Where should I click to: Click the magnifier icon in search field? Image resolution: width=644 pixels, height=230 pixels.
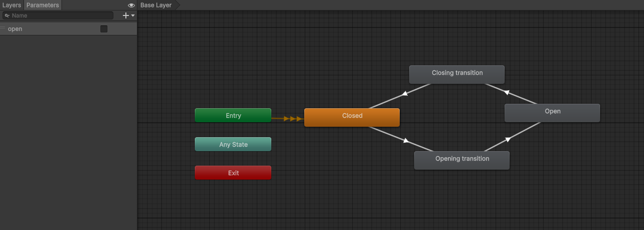tap(7, 16)
